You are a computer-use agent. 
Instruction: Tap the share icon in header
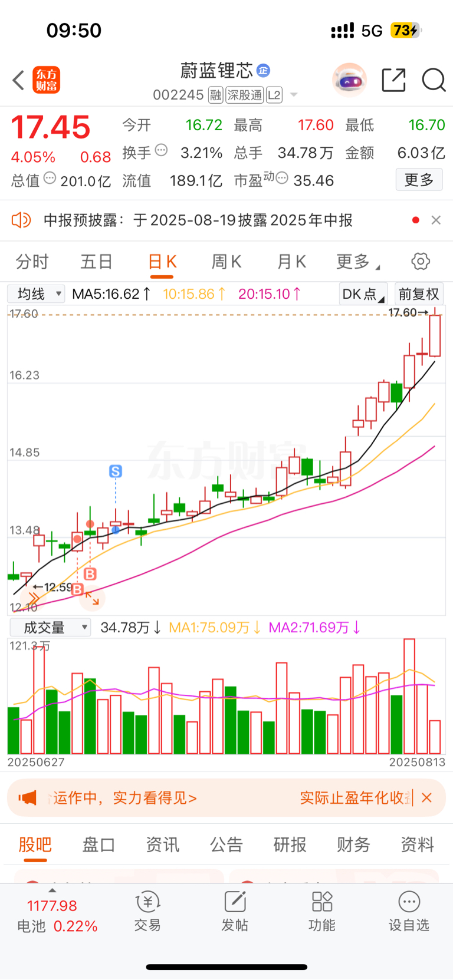(394, 80)
